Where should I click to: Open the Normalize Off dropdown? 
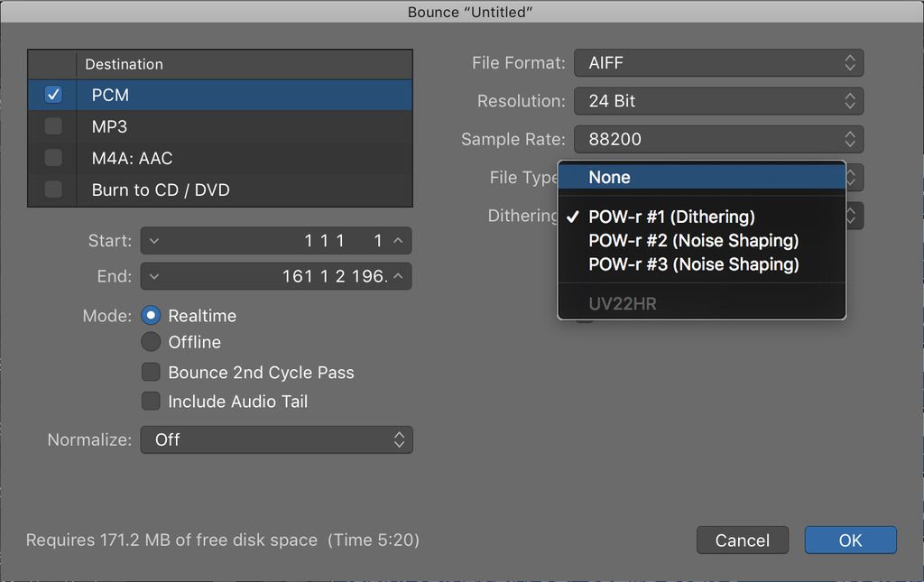point(276,439)
